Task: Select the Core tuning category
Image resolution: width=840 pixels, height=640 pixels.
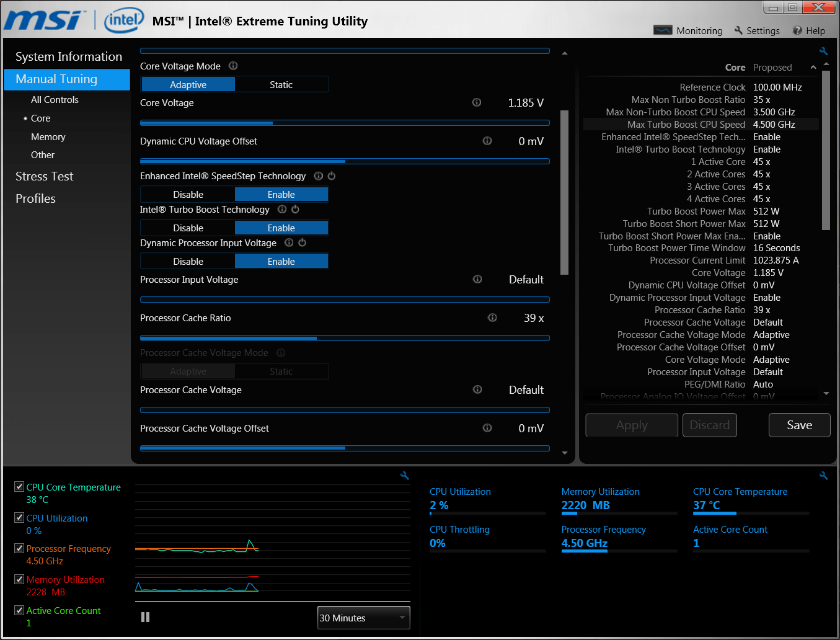Action: pyautogui.click(x=41, y=118)
